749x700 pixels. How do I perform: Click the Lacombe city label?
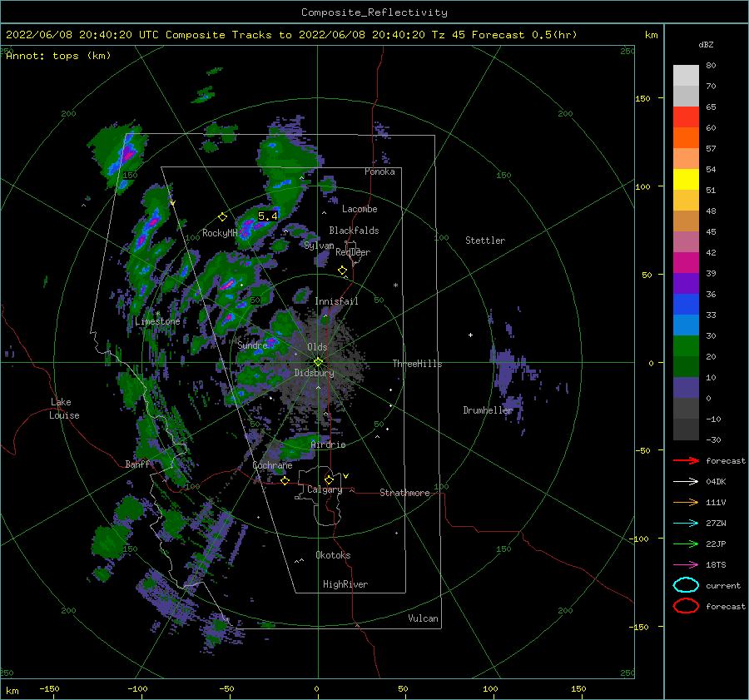click(360, 209)
